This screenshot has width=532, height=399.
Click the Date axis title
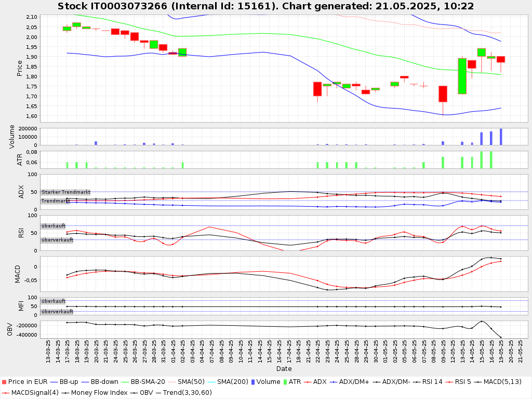click(284, 368)
